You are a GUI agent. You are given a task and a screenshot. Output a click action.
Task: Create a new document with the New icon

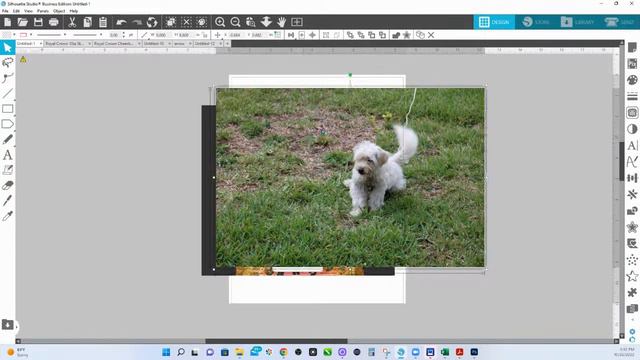(x=7, y=22)
